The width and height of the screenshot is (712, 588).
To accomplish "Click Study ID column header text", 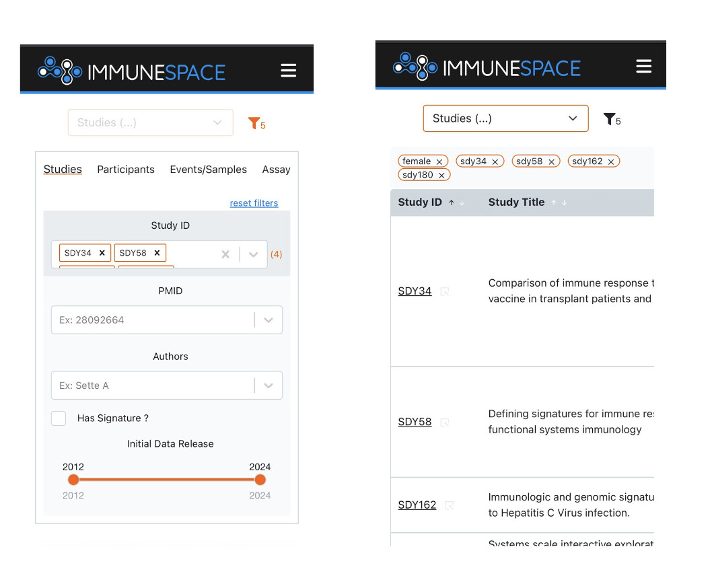I will 419,202.
